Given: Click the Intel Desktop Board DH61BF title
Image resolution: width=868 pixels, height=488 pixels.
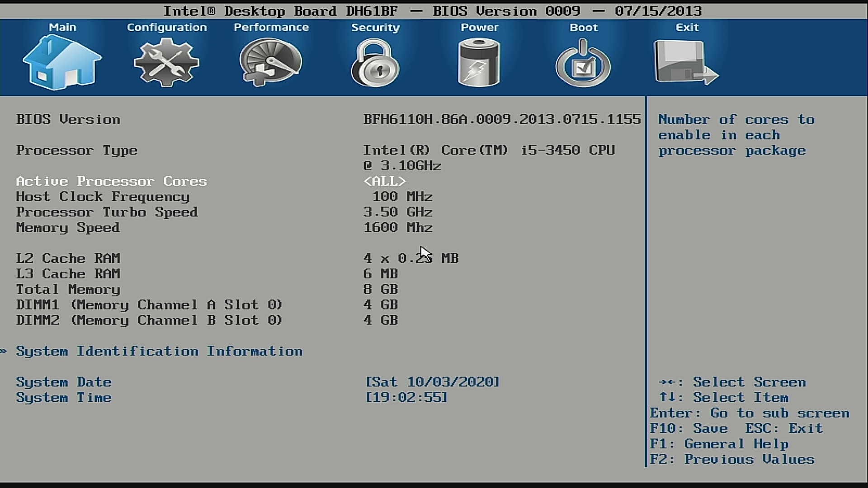Looking at the screenshot, I should [281, 11].
